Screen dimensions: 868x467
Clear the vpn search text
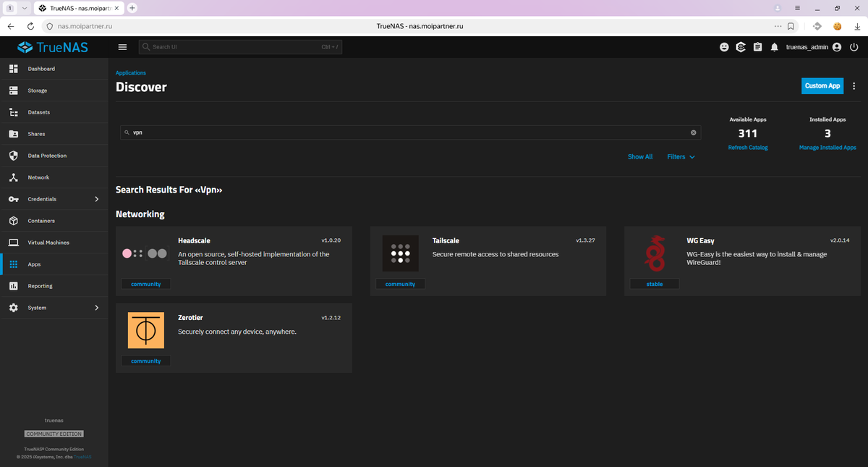[x=693, y=132]
